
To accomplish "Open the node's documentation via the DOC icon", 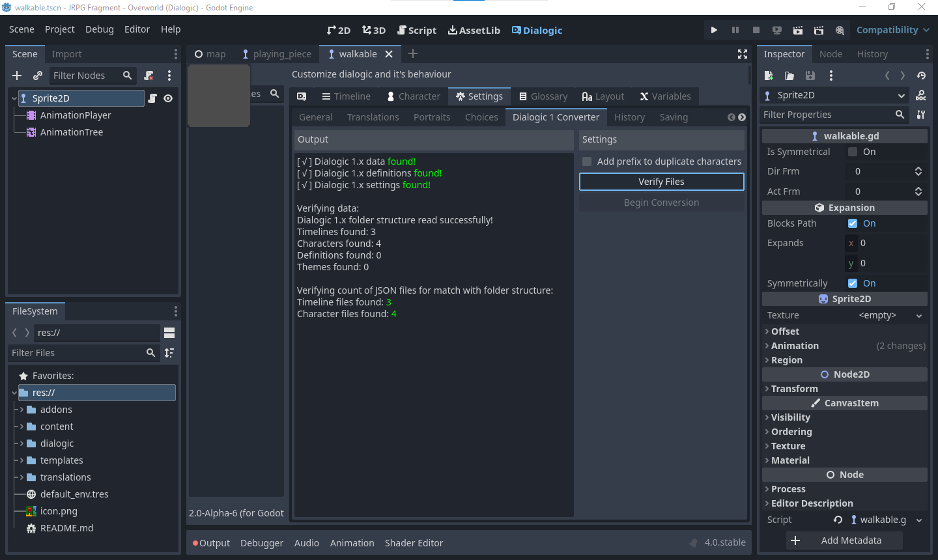I will coord(920,95).
